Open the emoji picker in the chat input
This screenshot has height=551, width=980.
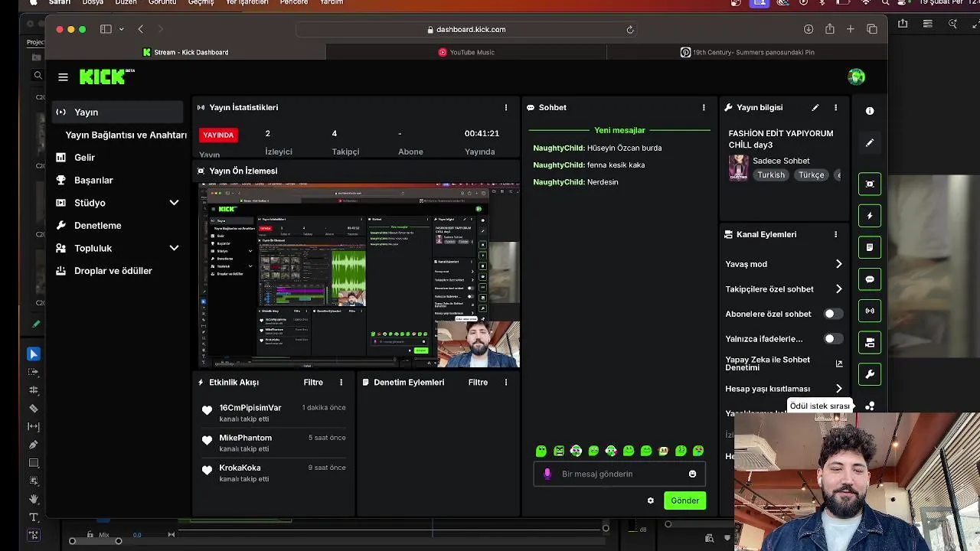point(692,474)
